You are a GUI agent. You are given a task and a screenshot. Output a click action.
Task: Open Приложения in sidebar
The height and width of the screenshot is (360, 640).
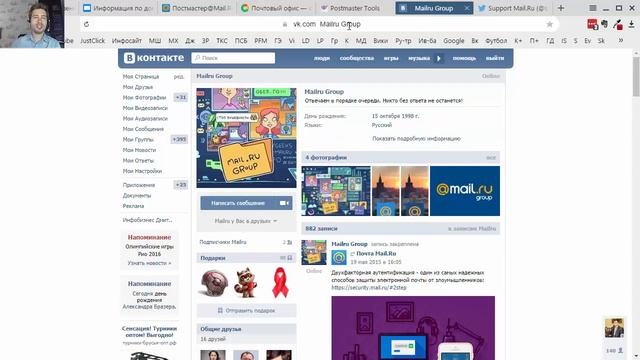click(139, 185)
